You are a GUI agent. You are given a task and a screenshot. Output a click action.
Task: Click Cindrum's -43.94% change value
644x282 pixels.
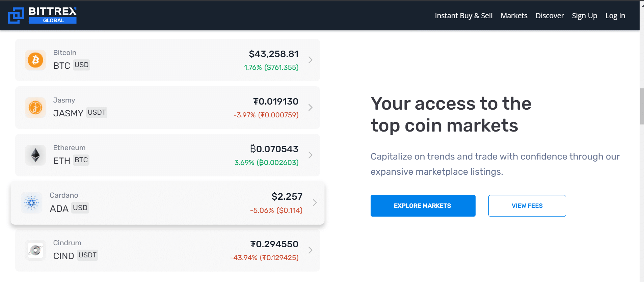[264, 258]
